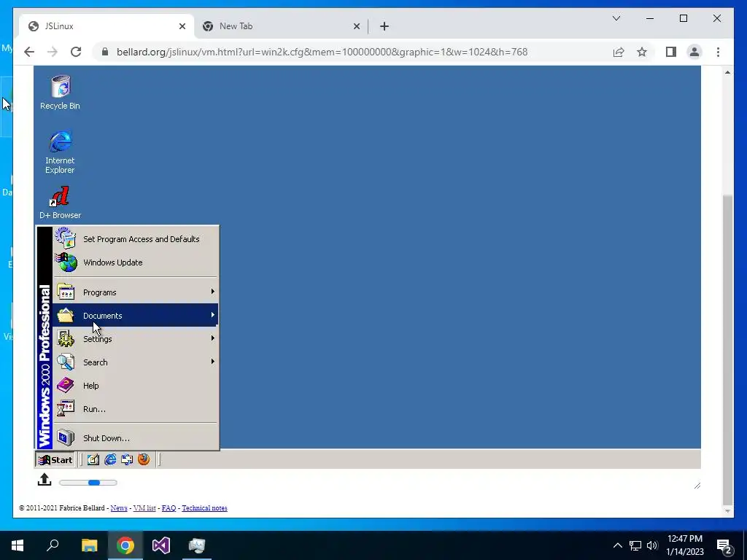The height and width of the screenshot is (560, 747).
Task: Click the Internet Explorer quick launch icon
Action: coord(110,459)
